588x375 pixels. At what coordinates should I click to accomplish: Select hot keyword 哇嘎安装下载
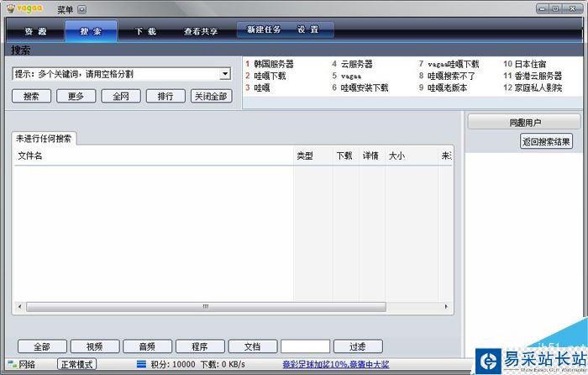[x=365, y=87]
